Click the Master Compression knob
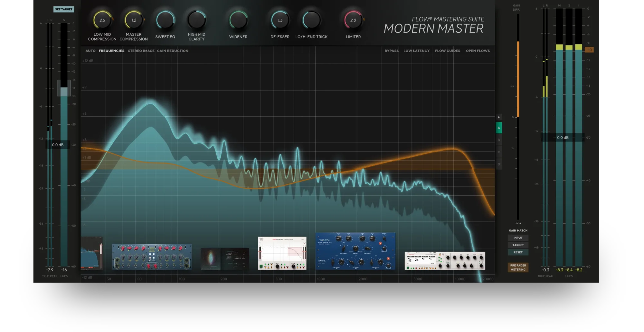 [134, 20]
